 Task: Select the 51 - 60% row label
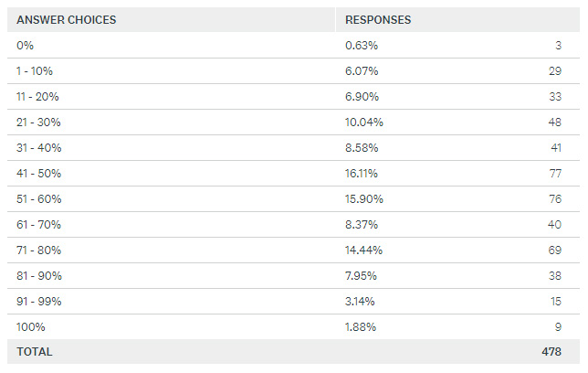[x=39, y=199]
